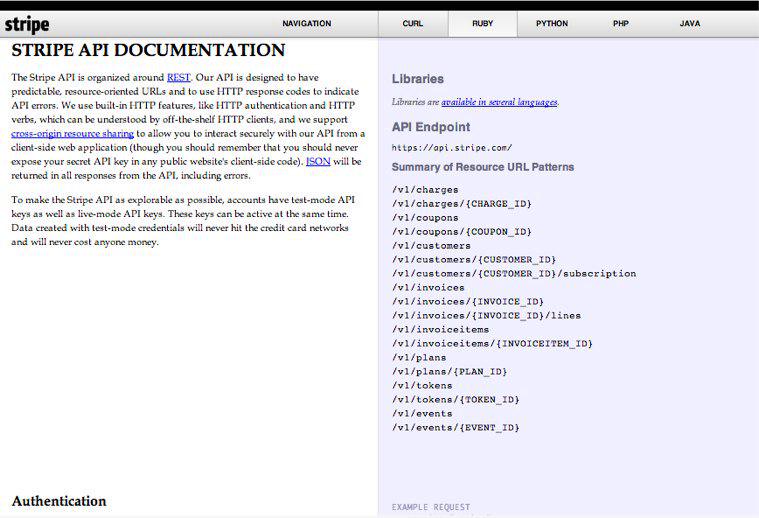Switch to the CURL tab
This screenshot has height=518, width=759.
413,23
